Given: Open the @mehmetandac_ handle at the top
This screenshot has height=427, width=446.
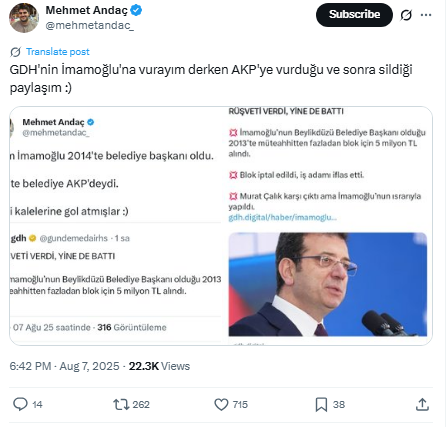Looking at the screenshot, I should (x=90, y=25).
